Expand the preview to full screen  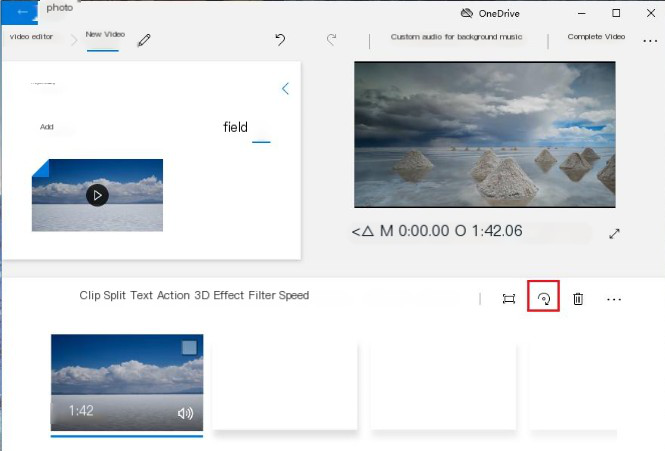point(615,233)
